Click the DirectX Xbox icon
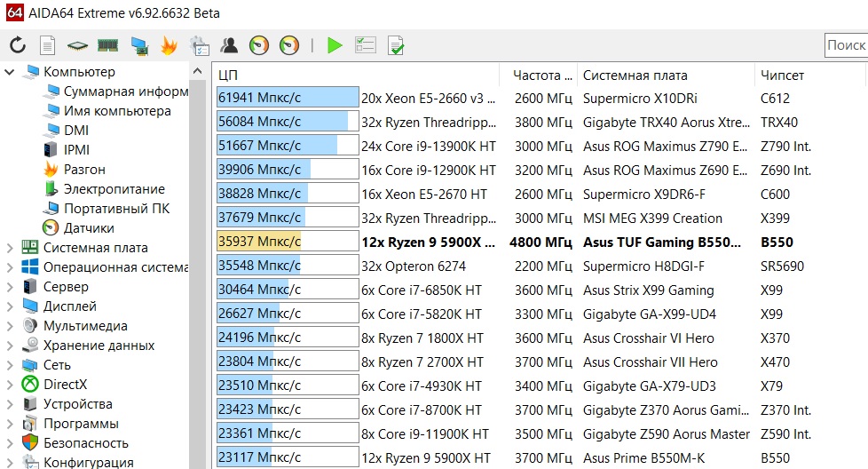This screenshot has height=469, width=868. [x=30, y=385]
